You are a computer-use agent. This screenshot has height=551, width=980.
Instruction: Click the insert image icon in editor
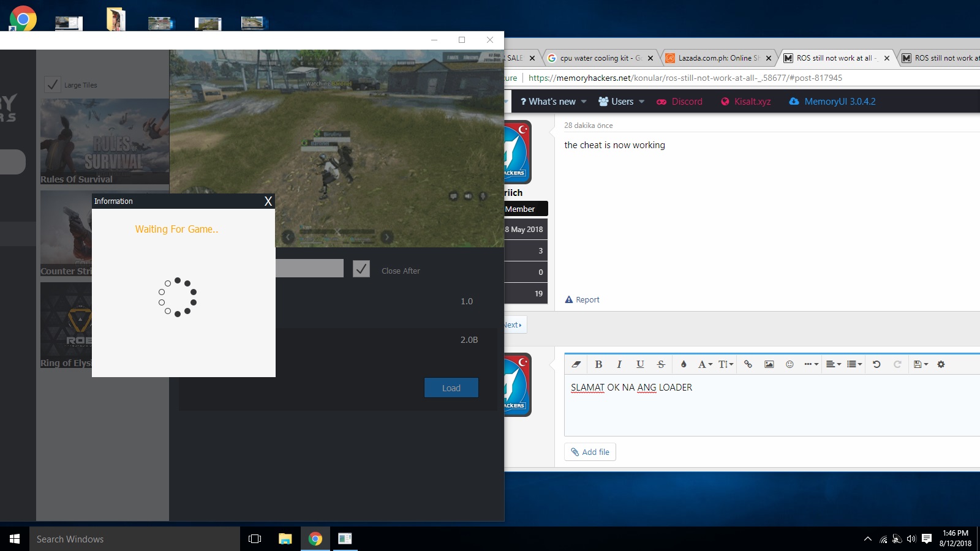click(x=769, y=364)
